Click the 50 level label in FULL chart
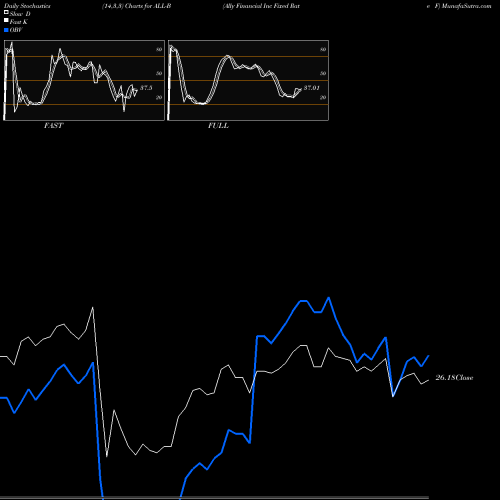 tap(323, 73)
